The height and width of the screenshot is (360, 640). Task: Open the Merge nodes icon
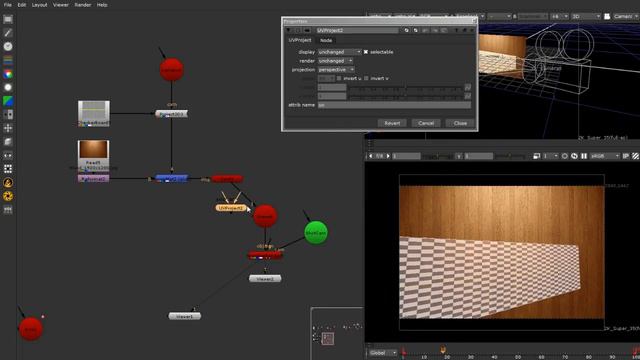click(x=8, y=114)
